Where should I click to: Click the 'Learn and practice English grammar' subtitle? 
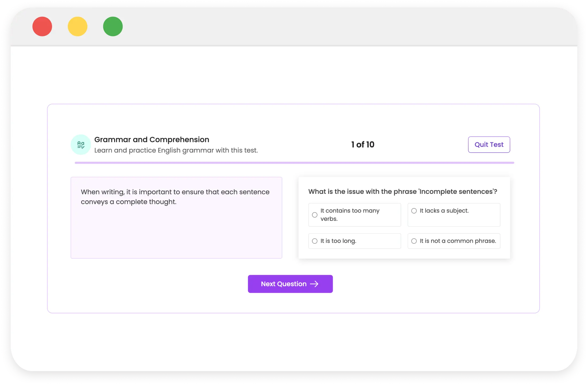point(176,150)
